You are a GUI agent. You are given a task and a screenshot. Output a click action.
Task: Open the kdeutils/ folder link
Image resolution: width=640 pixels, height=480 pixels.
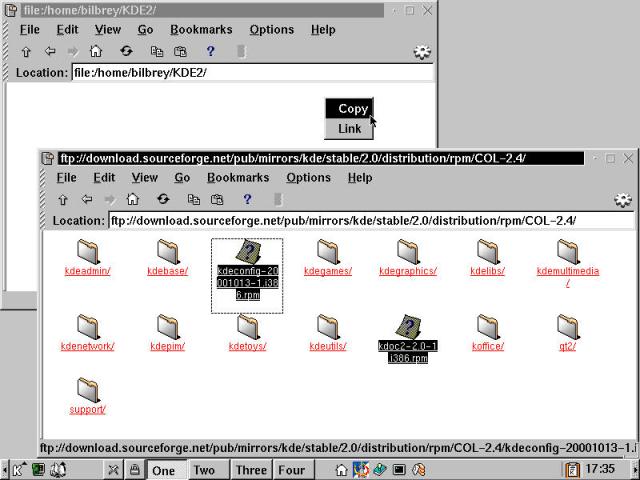click(328, 346)
